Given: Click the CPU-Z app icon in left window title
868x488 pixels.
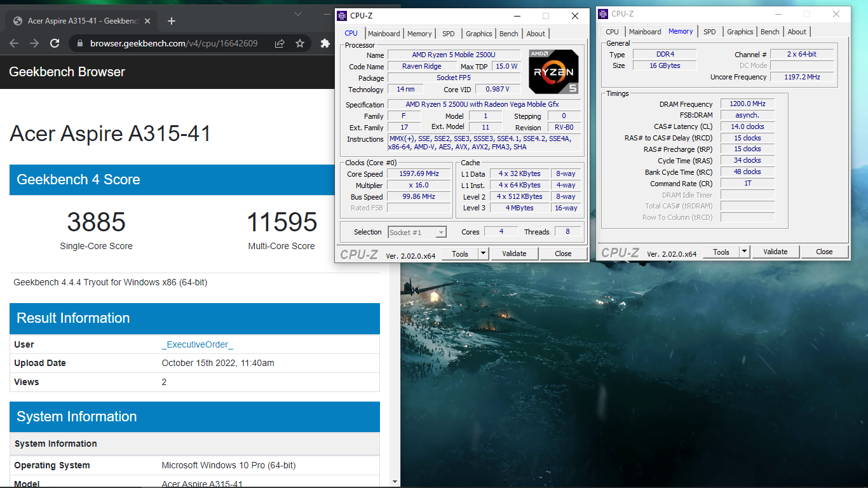Looking at the screenshot, I should pyautogui.click(x=342, y=16).
